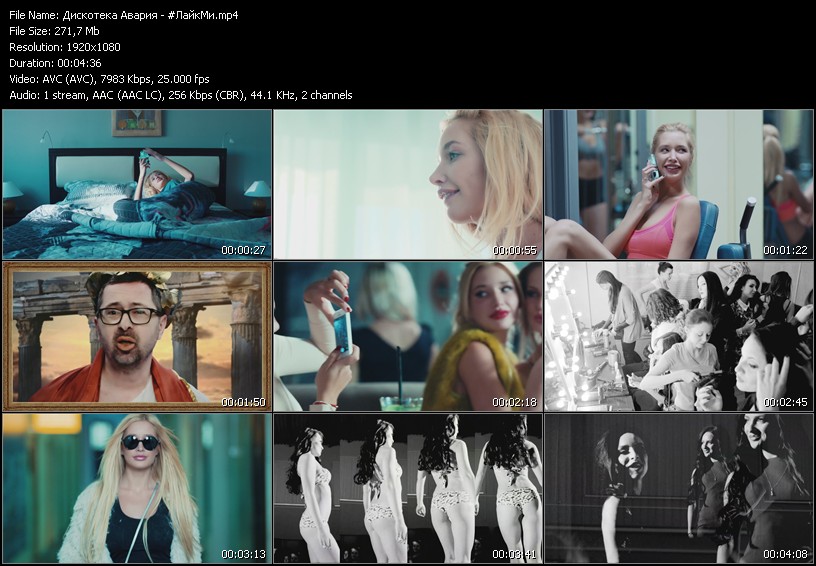Click the 00:01:22 timestamp label
This screenshot has width=816, height=566.
pyautogui.click(x=783, y=250)
